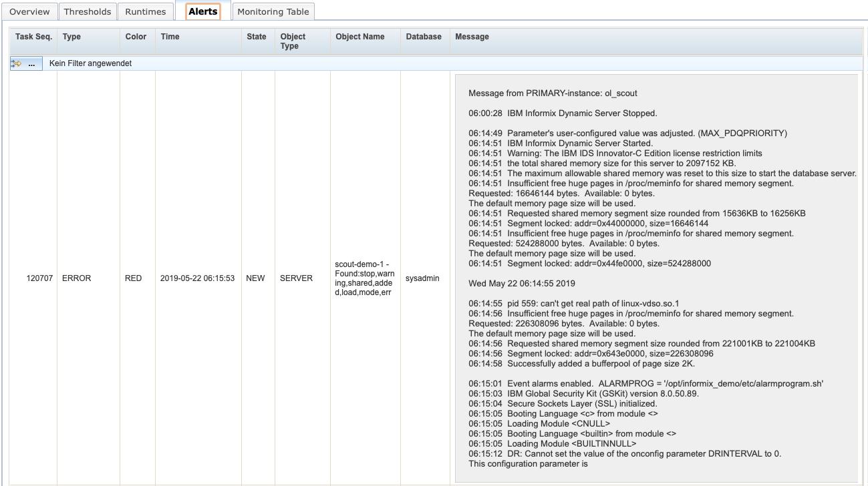The width and height of the screenshot is (868, 486).
Task: Click the IBM Global Security Kit version line
Action: click(x=583, y=394)
